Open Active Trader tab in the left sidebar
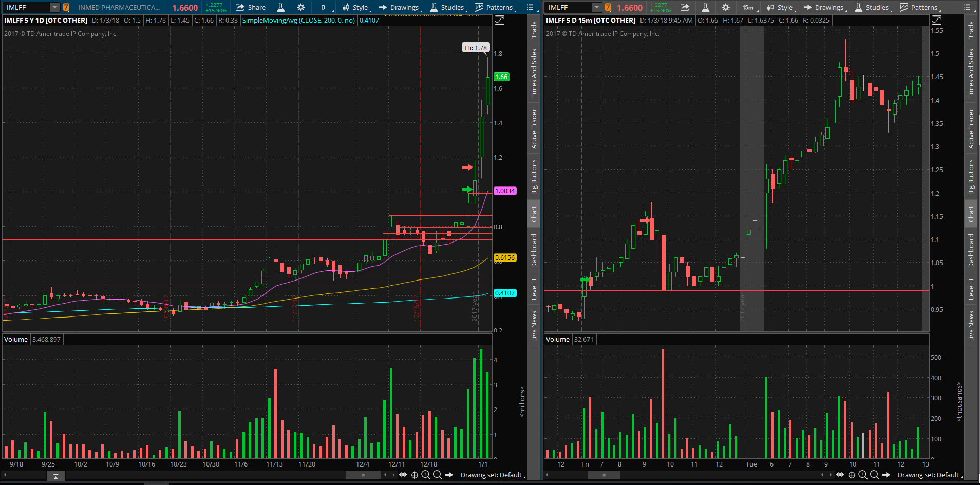This screenshot has height=485, width=980. [x=534, y=129]
